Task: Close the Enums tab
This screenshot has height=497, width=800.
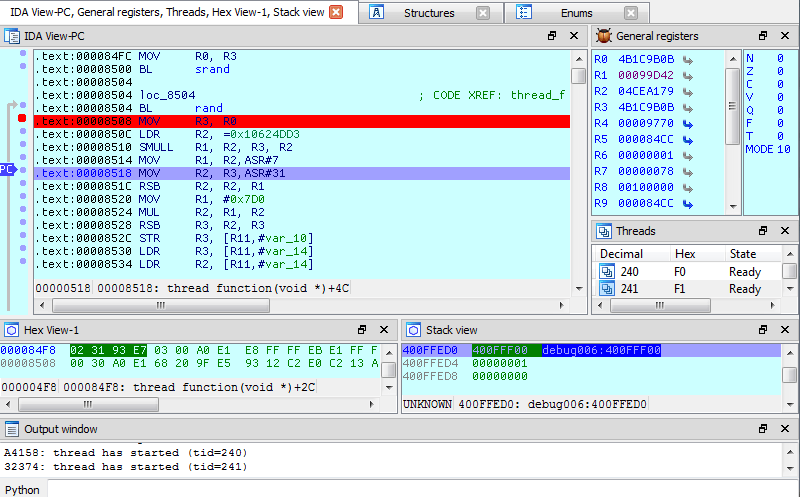Action: coord(631,13)
